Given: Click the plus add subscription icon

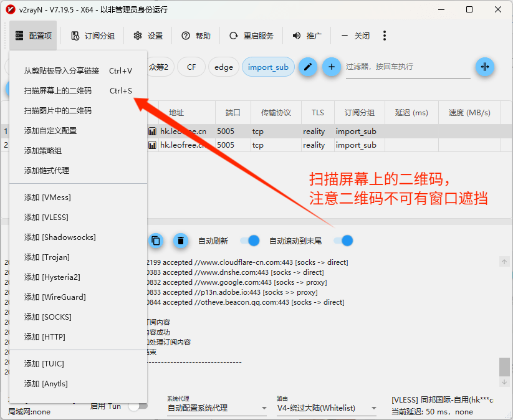Looking at the screenshot, I should (332, 67).
